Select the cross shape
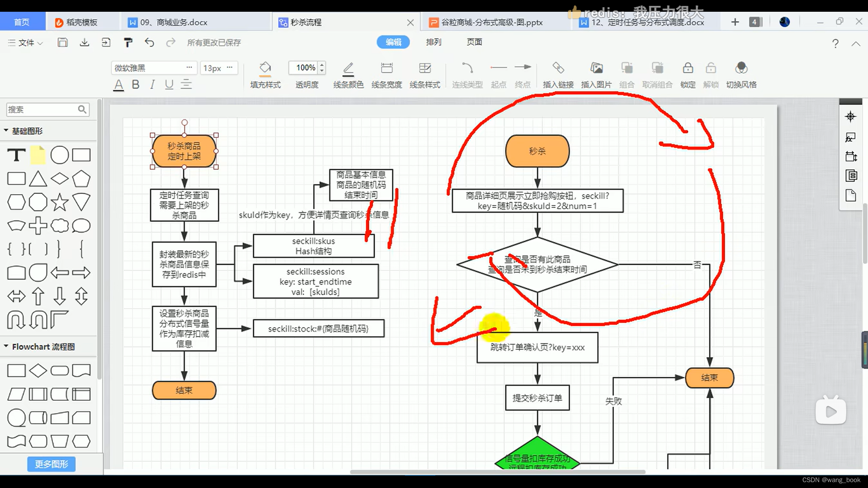The image size is (868, 488). click(38, 225)
